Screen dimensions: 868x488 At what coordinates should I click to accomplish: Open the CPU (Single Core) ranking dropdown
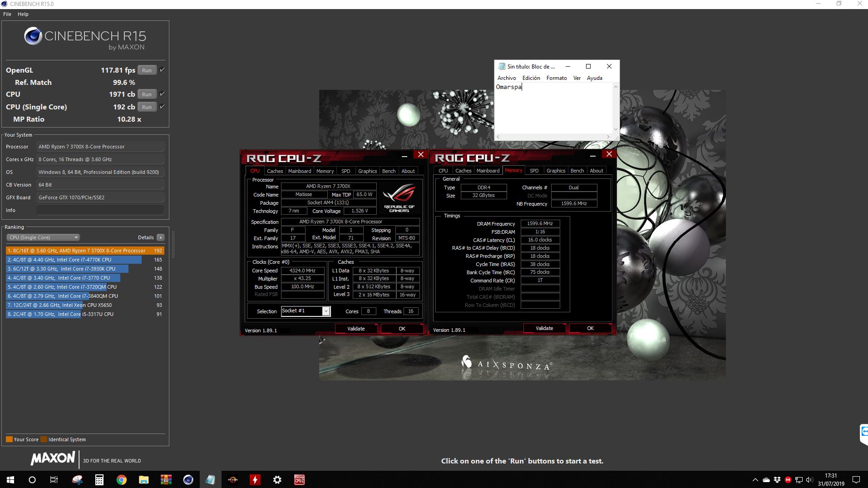pos(43,237)
